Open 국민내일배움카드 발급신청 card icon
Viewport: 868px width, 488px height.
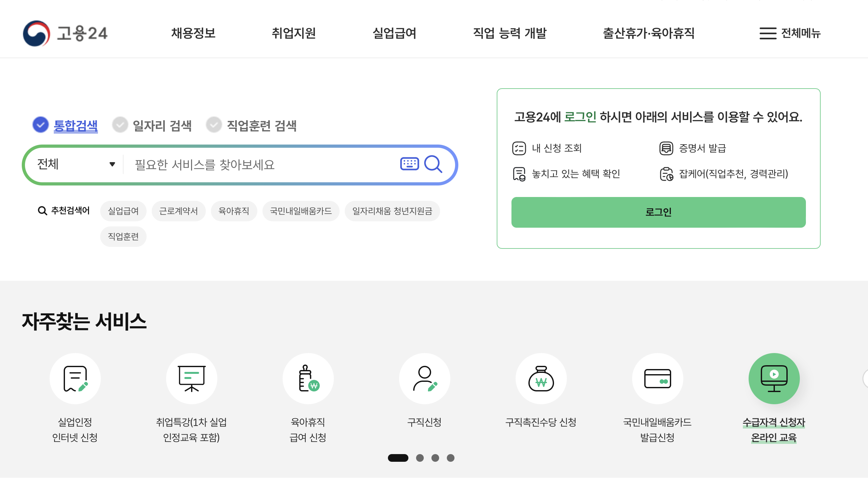[657, 378]
